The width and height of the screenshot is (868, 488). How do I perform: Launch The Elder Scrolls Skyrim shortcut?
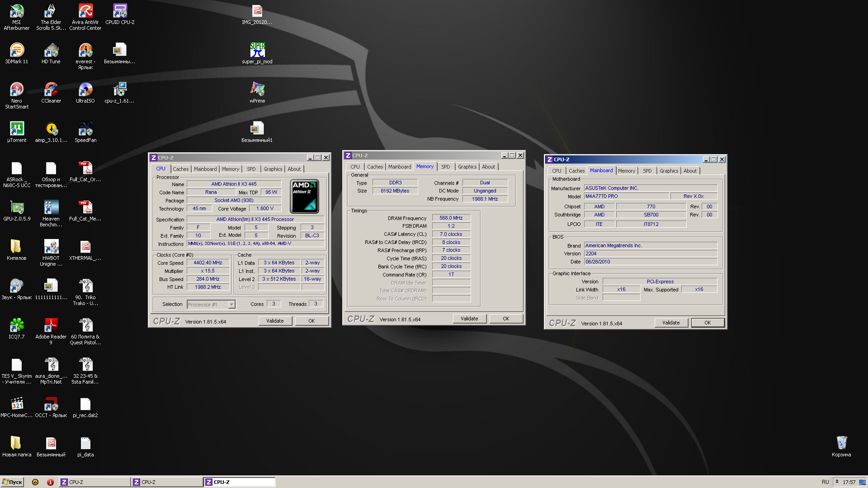pyautogui.click(x=51, y=17)
